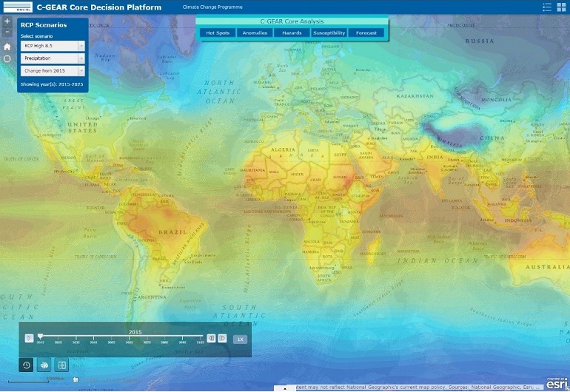Play the time slider animation
Viewport: 570px width, 392px height.
(29, 338)
